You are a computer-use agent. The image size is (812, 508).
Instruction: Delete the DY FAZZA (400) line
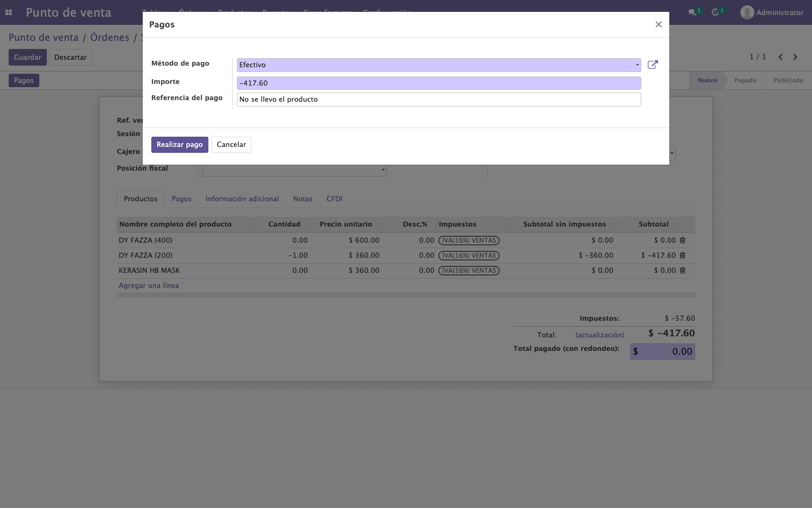(682, 241)
